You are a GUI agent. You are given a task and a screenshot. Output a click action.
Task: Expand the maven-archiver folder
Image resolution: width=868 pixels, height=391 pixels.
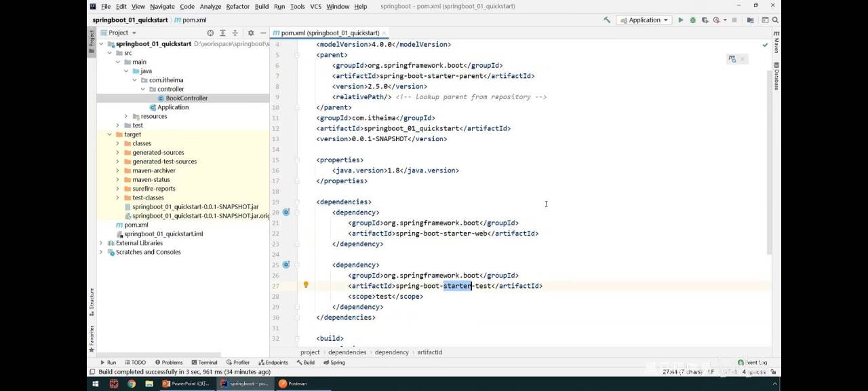coord(118,170)
